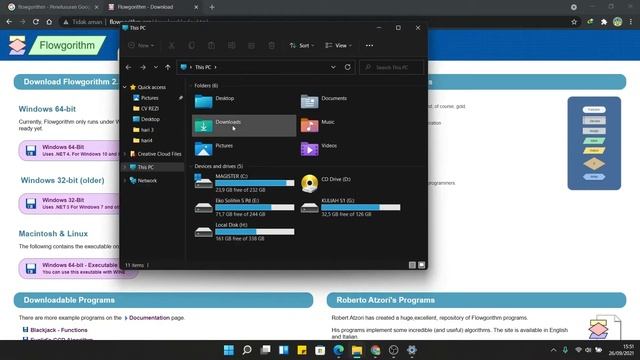
Task: Open a new Chrome tab
Action: 212,7
